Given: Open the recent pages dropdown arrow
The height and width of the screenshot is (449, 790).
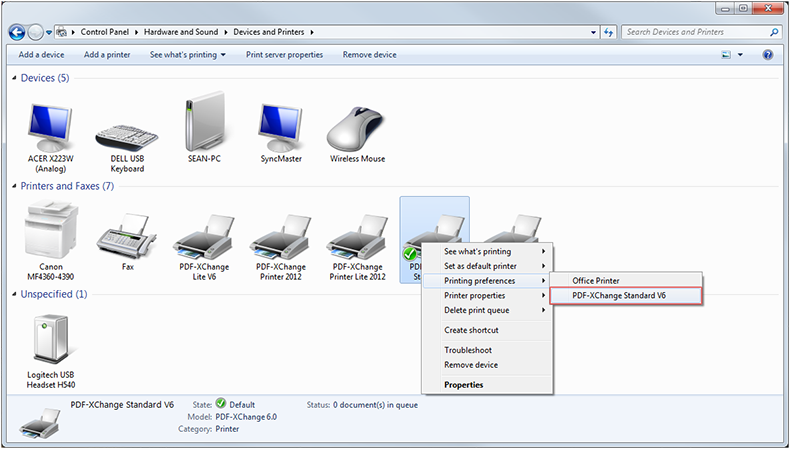Looking at the screenshot, I should (49, 33).
